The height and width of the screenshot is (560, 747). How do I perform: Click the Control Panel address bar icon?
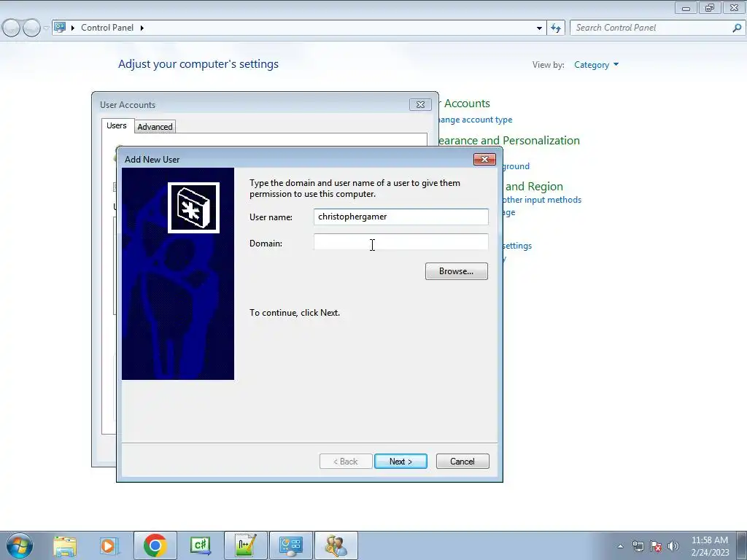pyautogui.click(x=60, y=27)
